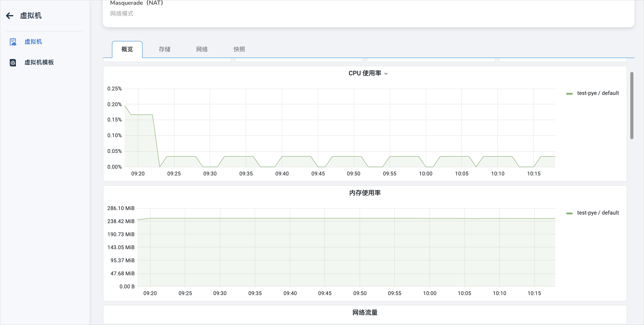The height and width of the screenshot is (325, 644).
Task: Click the 286.10 MiB axis label
Action: click(121, 208)
